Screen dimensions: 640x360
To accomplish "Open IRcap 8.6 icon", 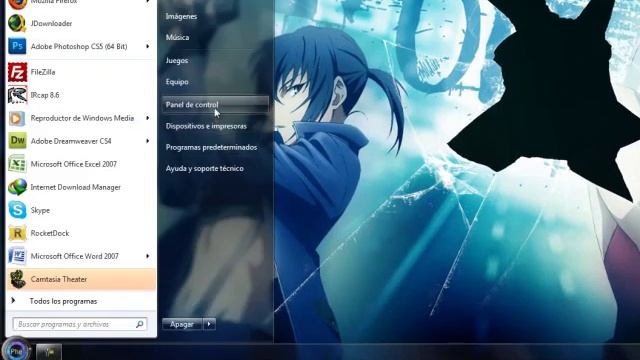I will pyautogui.click(x=17, y=95).
